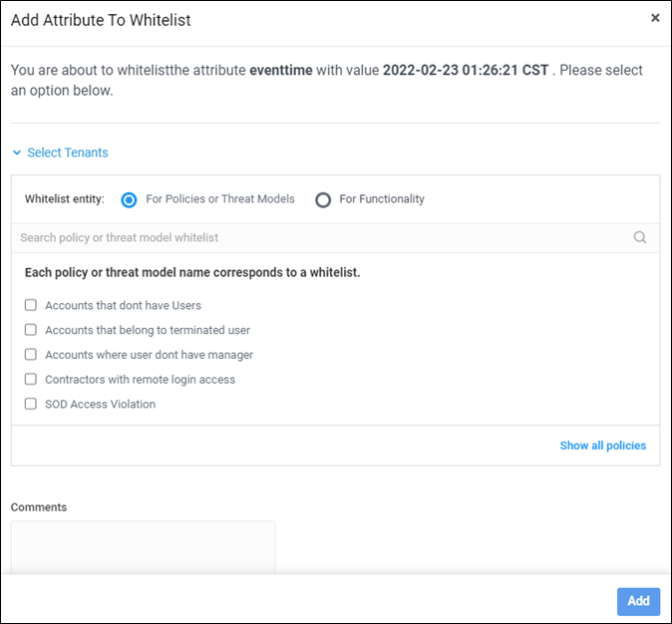Focus the policy or threat model search field
The width and height of the screenshot is (672, 624).
click(x=326, y=237)
